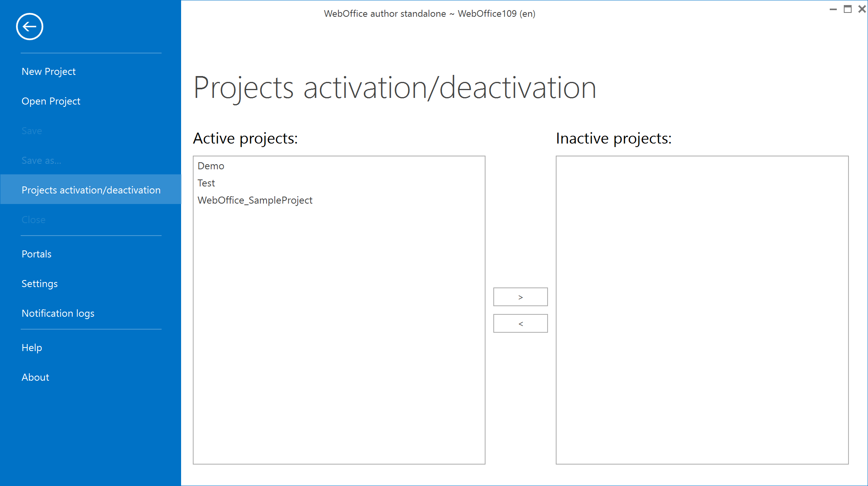The height and width of the screenshot is (486, 868).
Task: Click the back arrow icon
Action: [x=29, y=27]
